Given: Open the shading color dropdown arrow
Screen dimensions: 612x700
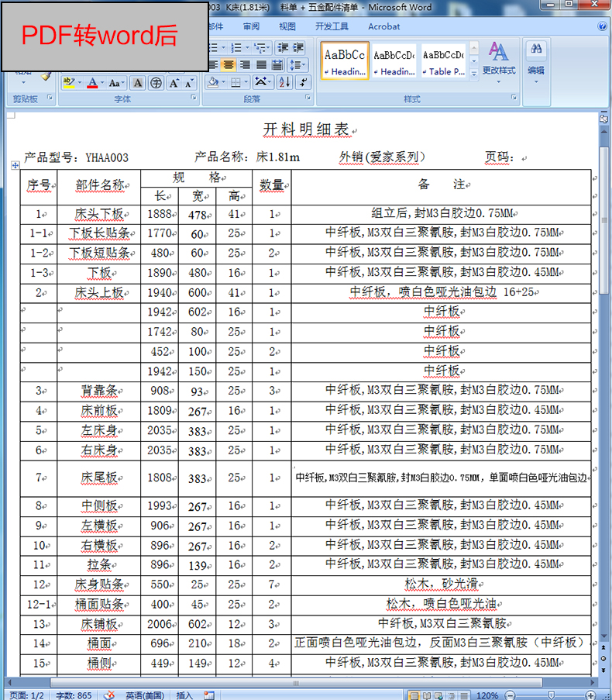Looking at the screenshot, I should [x=224, y=82].
